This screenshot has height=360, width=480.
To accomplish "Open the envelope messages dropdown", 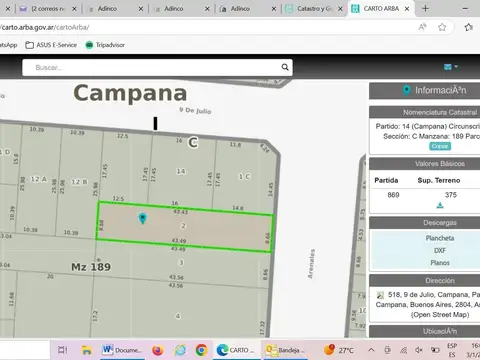I will click(x=451, y=67).
